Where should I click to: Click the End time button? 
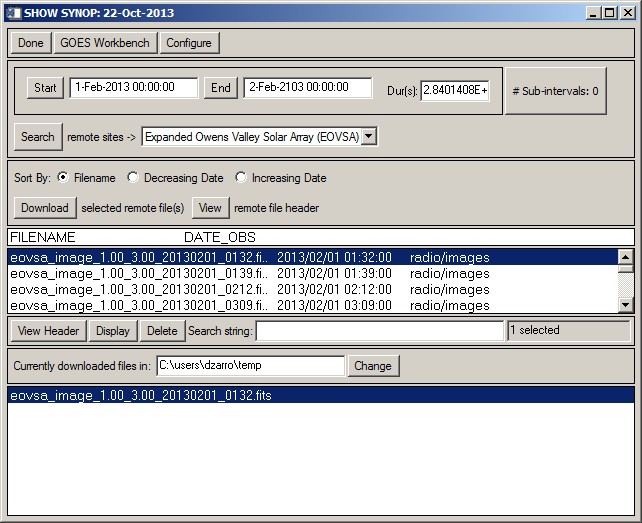point(220,88)
